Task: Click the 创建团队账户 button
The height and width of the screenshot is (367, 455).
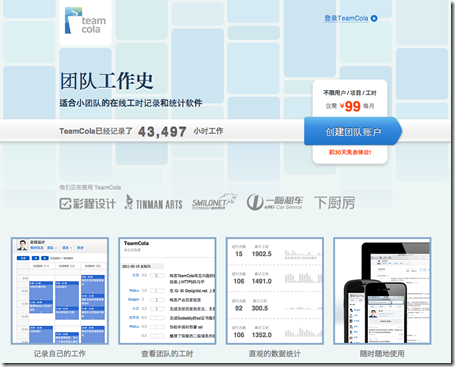Action: (x=353, y=131)
